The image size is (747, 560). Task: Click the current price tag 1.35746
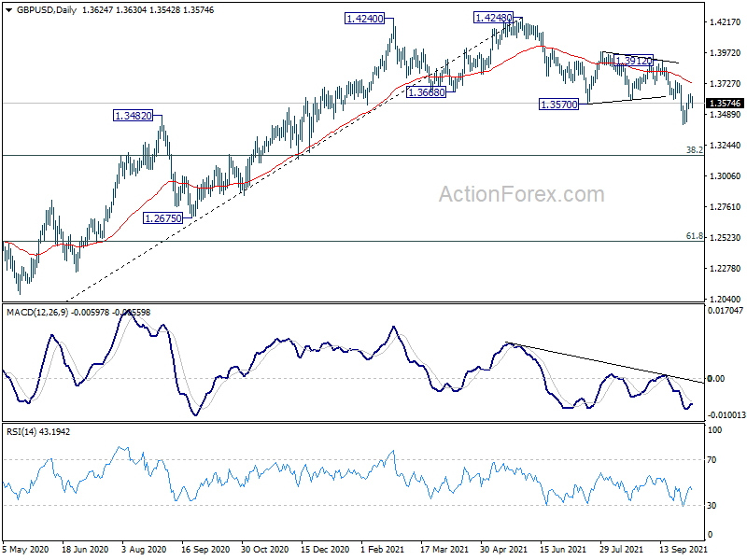coord(726,104)
